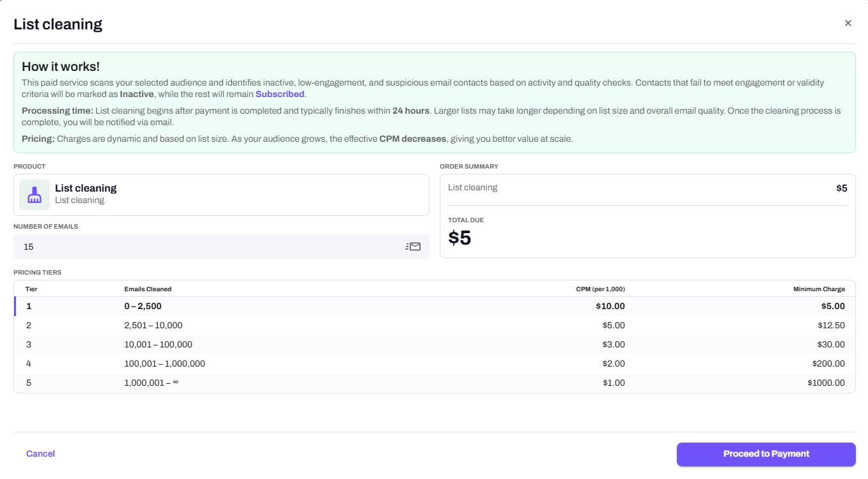
Task: Click the Minimum Charge column header
Action: (819, 289)
